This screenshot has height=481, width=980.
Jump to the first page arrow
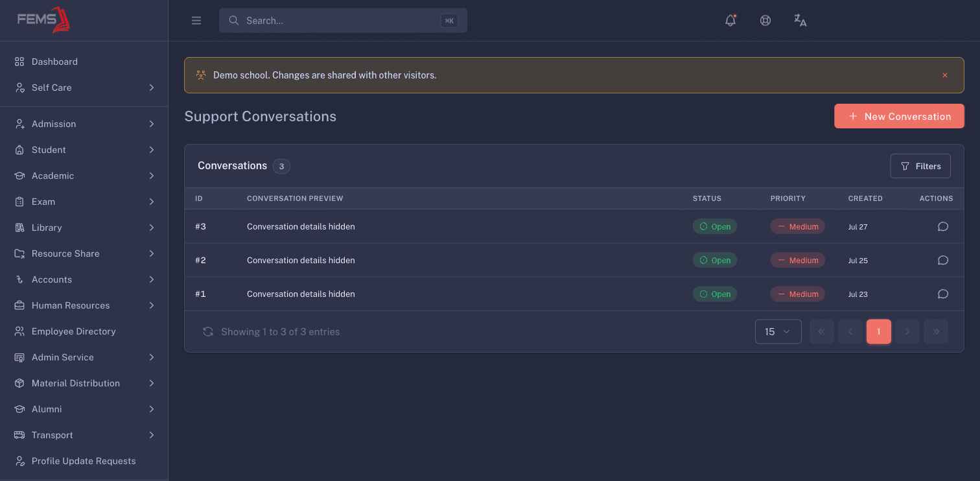coord(822,331)
